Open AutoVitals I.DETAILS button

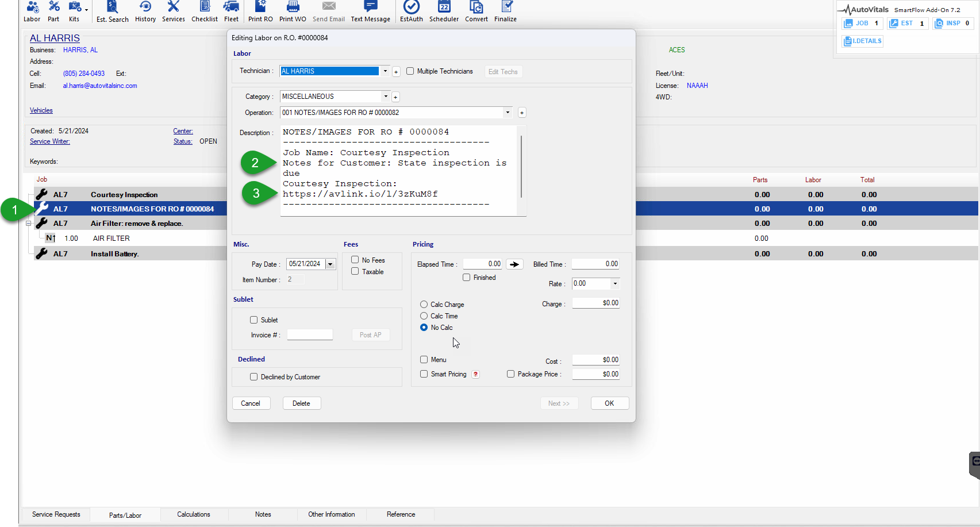[x=862, y=41]
